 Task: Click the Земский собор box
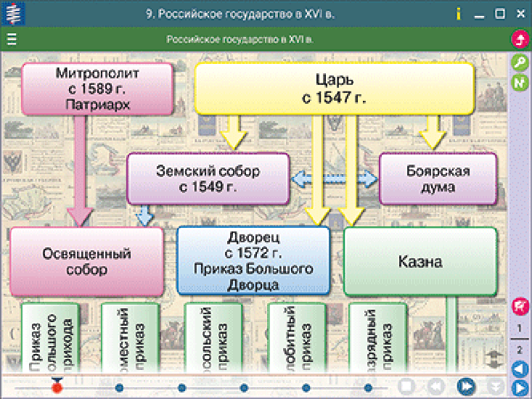tap(208, 178)
